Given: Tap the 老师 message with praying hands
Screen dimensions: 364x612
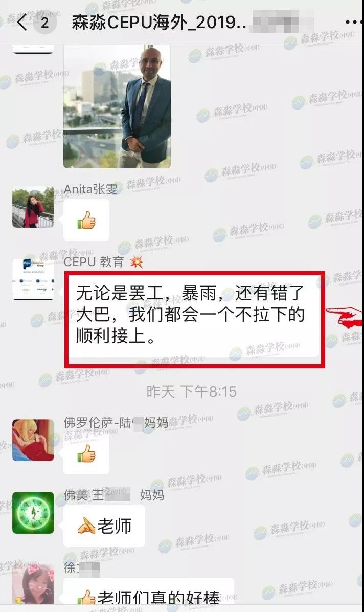Looking at the screenshot, I should click(104, 526).
